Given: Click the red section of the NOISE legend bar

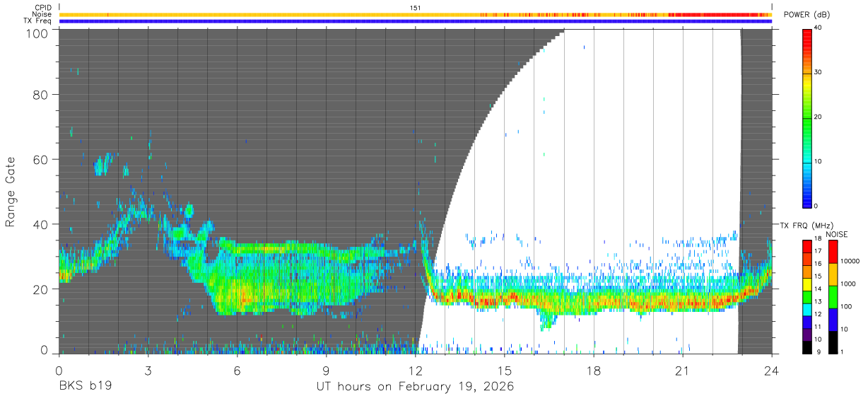Looking at the screenshot, I should tap(833, 252).
